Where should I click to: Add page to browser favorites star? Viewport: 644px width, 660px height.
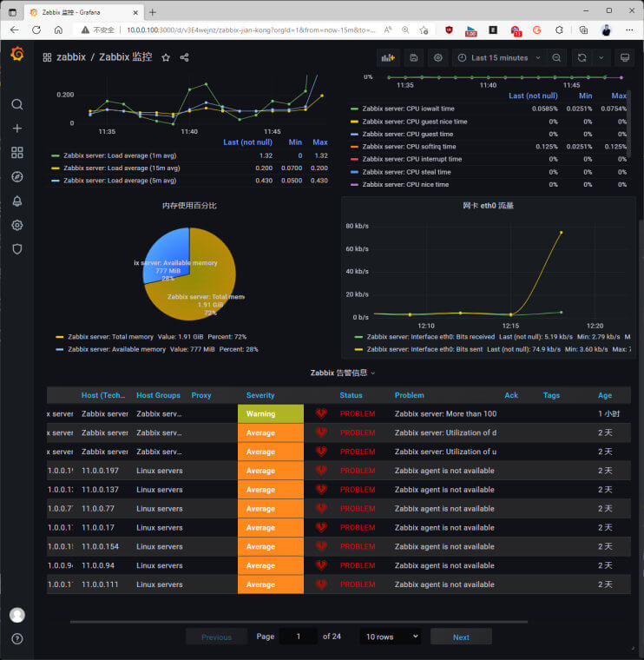click(424, 30)
